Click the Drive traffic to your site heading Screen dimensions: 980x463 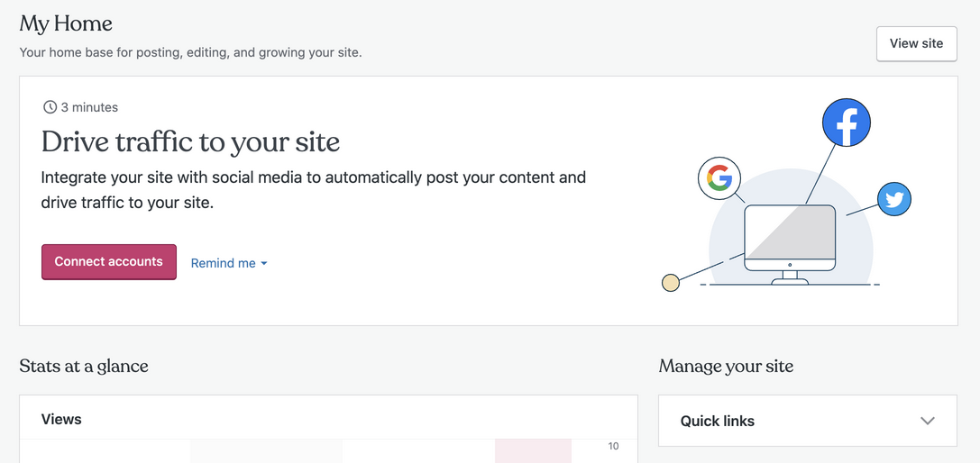coord(190,142)
